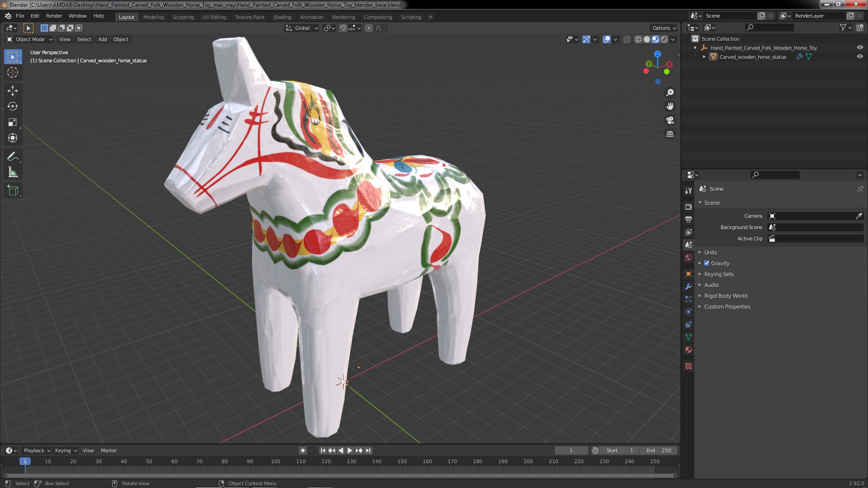Image resolution: width=868 pixels, height=488 pixels.
Task: Select the Transform tool
Action: (x=13, y=138)
